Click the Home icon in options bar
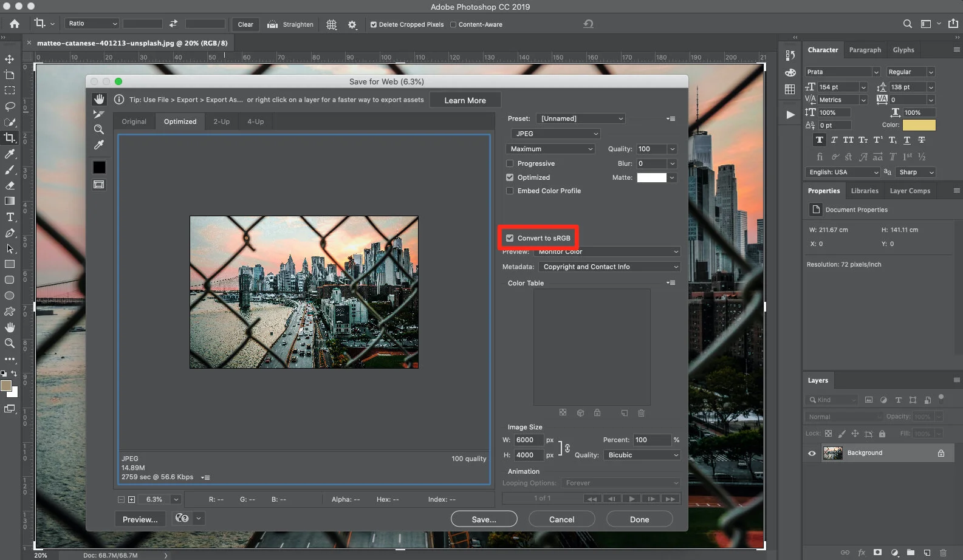 pyautogui.click(x=15, y=24)
